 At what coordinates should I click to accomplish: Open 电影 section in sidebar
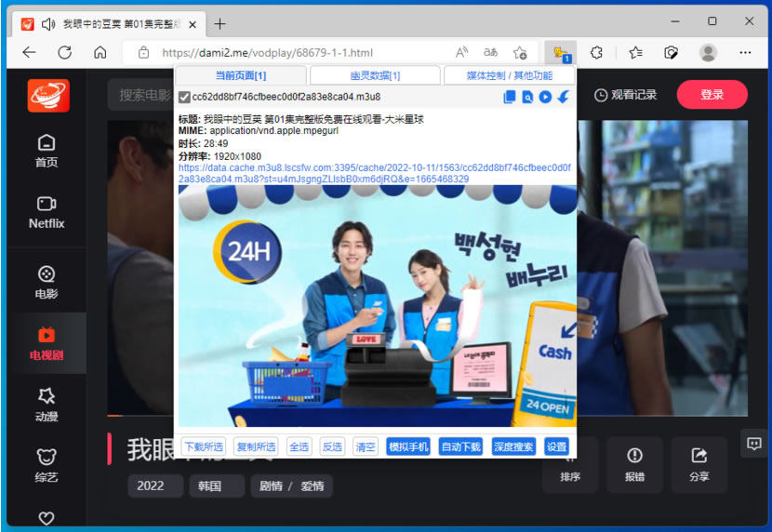pos(47,283)
